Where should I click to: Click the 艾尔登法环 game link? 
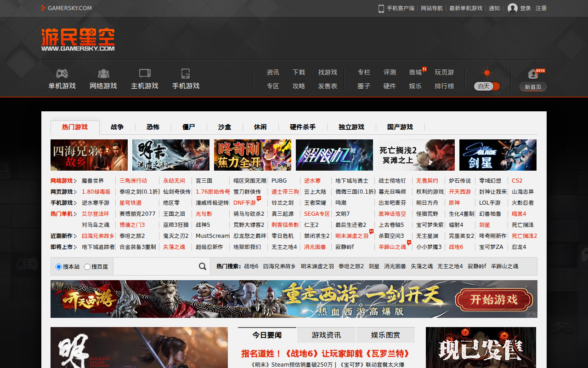(96, 214)
